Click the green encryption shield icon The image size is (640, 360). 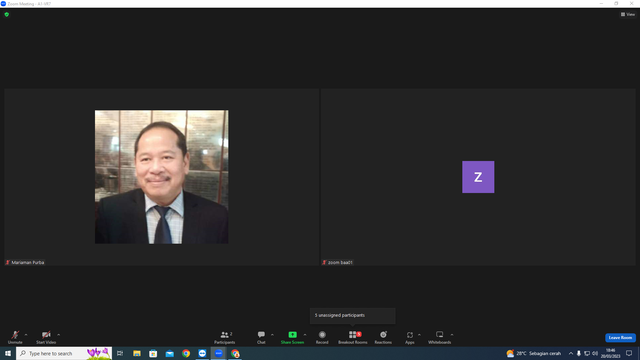tap(7, 14)
